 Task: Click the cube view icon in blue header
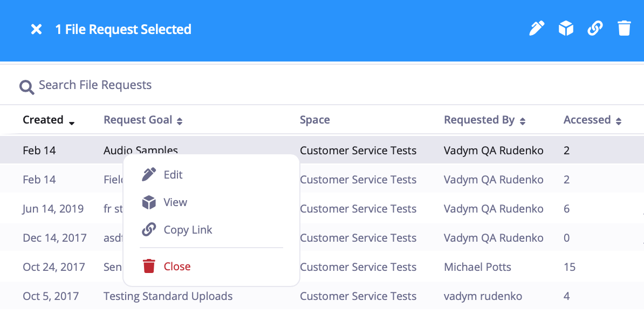(566, 29)
